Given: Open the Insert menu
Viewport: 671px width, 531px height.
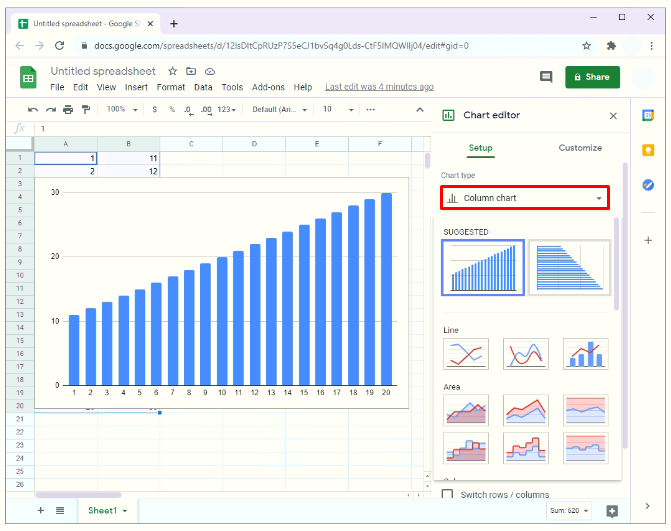Looking at the screenshot, I should coord(136,87).
